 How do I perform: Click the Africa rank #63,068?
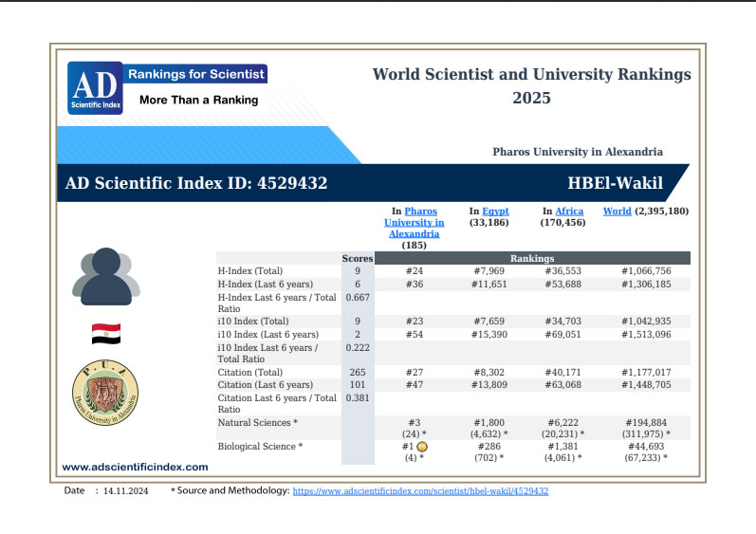(563, 384)
